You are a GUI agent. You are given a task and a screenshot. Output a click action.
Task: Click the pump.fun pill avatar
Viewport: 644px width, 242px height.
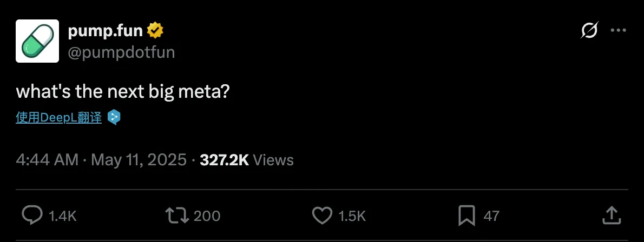[37, 41]
